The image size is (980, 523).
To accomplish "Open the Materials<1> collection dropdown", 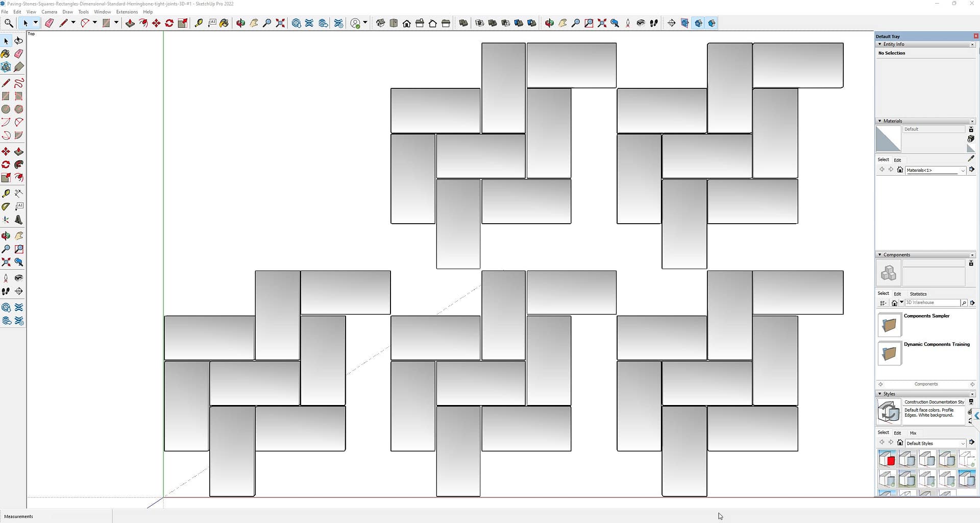I will 963,171.
